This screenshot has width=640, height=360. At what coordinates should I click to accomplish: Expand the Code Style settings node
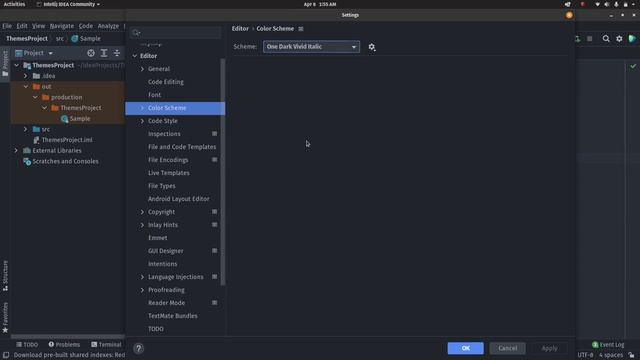click(x=142, y=121)
